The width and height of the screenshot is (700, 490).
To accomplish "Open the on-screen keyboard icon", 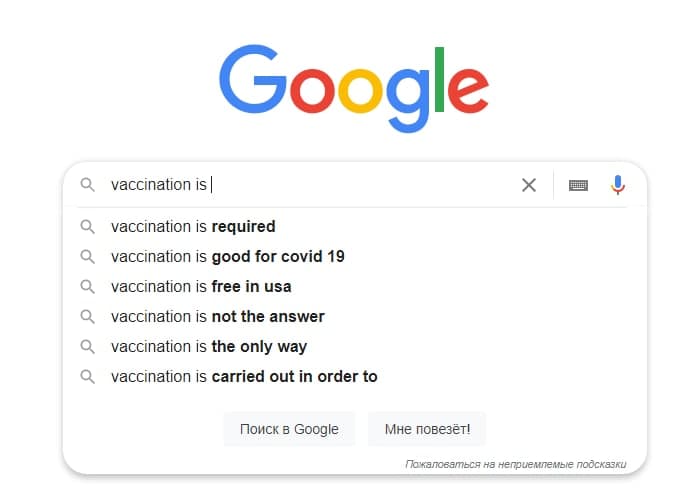I will (578, 185).
